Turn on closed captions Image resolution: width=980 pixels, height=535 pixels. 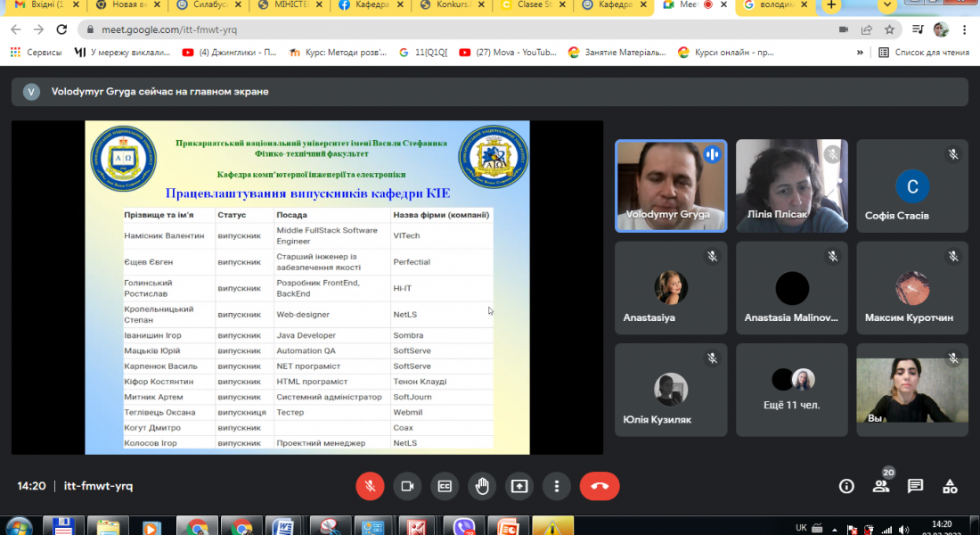coord(445,486)
